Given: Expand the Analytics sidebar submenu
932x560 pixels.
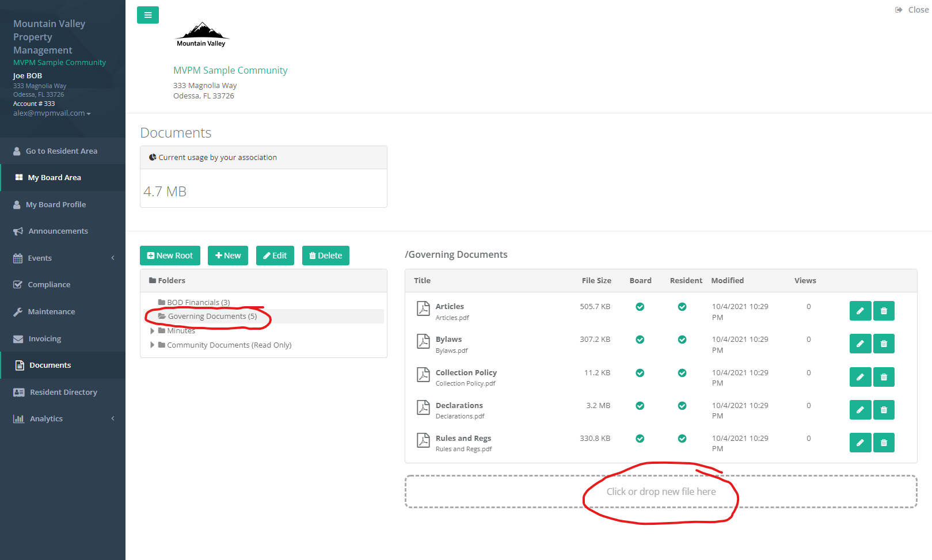Looking at the screenshot, I should click(x=113, y=418).
